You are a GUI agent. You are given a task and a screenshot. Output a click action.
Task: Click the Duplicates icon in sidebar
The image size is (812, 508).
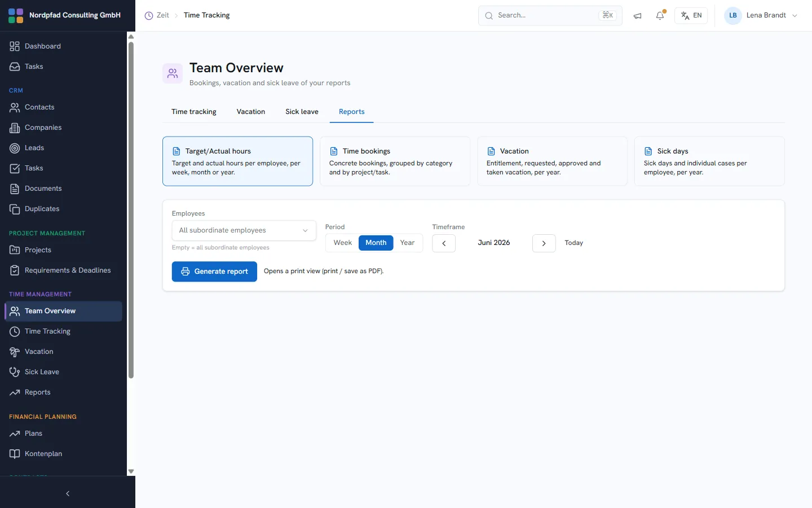[x=15, y=209]
